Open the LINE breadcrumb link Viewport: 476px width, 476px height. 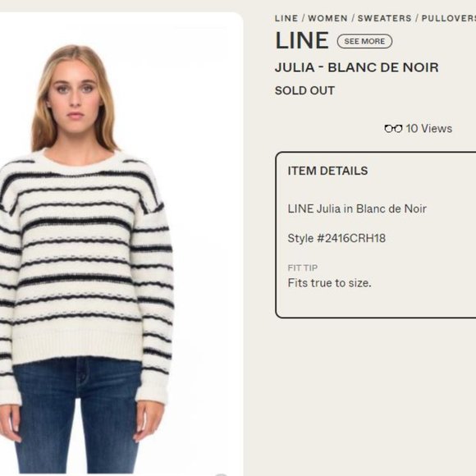click(286, 18)
